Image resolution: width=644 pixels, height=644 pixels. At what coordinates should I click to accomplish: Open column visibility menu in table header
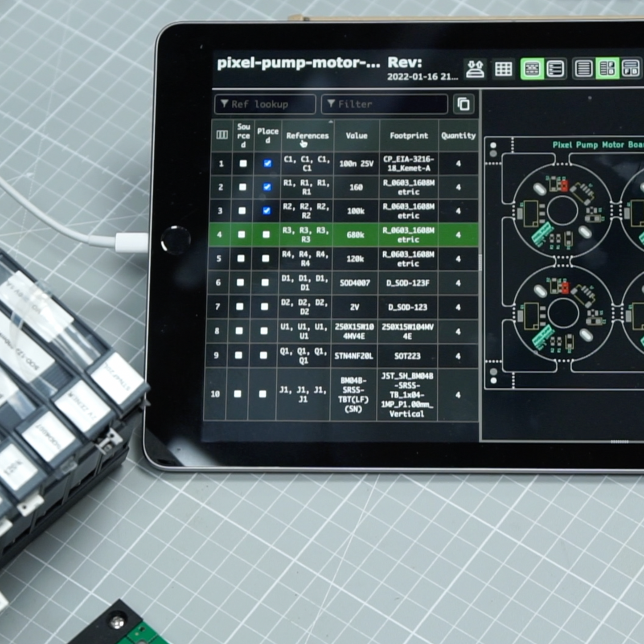pyautogui.click(x=222, y=135)
